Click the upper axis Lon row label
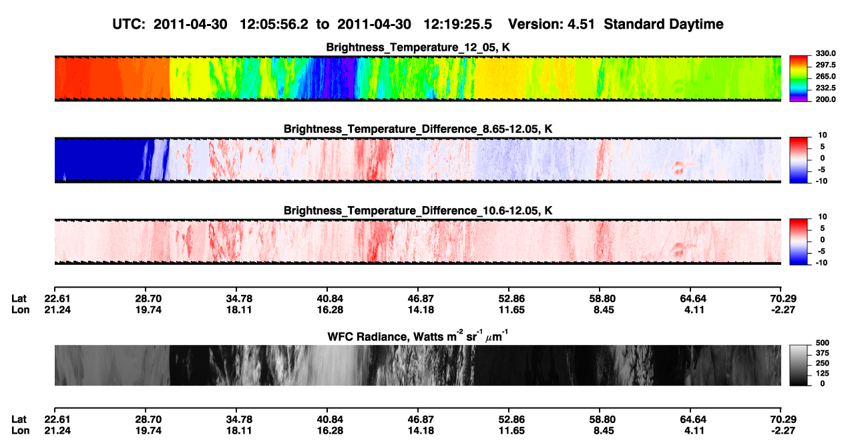Image resolution: width=868 pixels, height=445 pixels. (x=20, y=310)
